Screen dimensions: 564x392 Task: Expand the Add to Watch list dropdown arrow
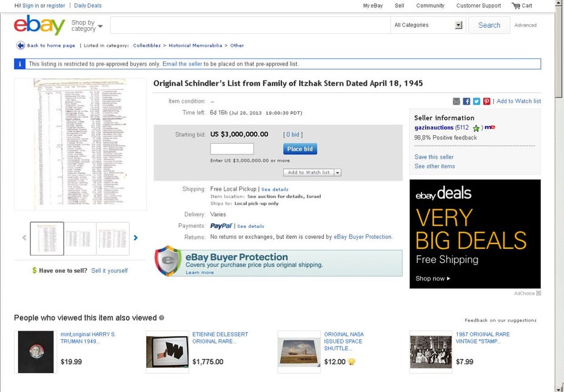337,173
